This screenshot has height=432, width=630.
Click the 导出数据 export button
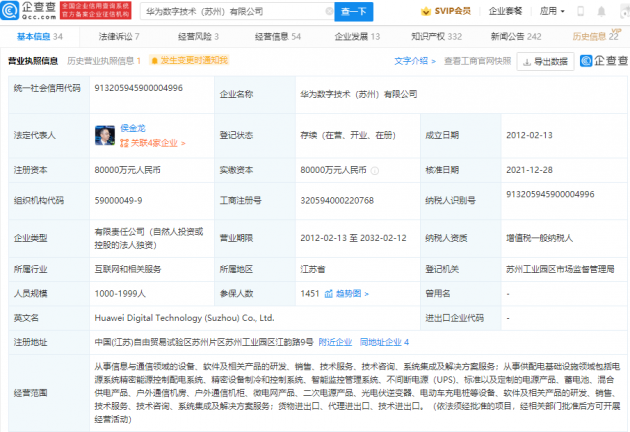545,61
